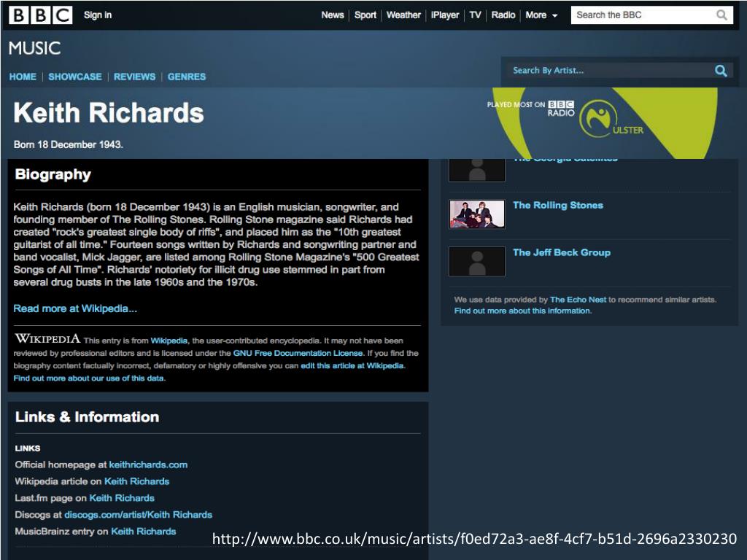Open the Radio section
747x560 pixels.
(x=503, y=15)
